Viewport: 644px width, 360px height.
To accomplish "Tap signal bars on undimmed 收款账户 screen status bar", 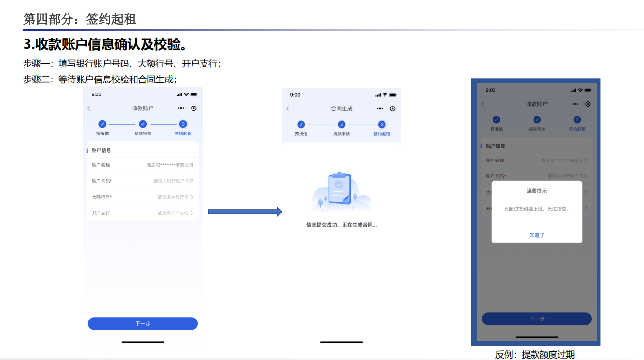I will [x=179, y=94].
